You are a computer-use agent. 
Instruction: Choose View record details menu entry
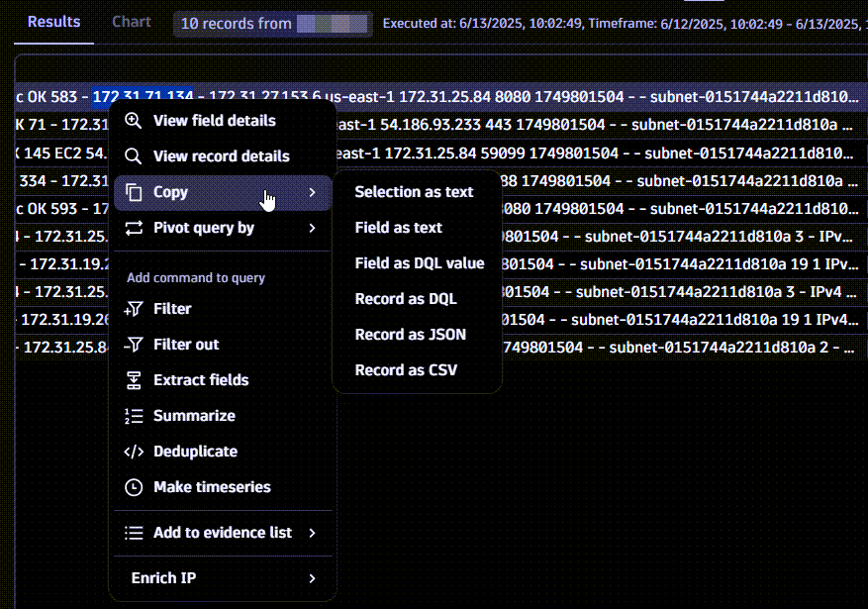pyautogui.click(x=223, y=156)
